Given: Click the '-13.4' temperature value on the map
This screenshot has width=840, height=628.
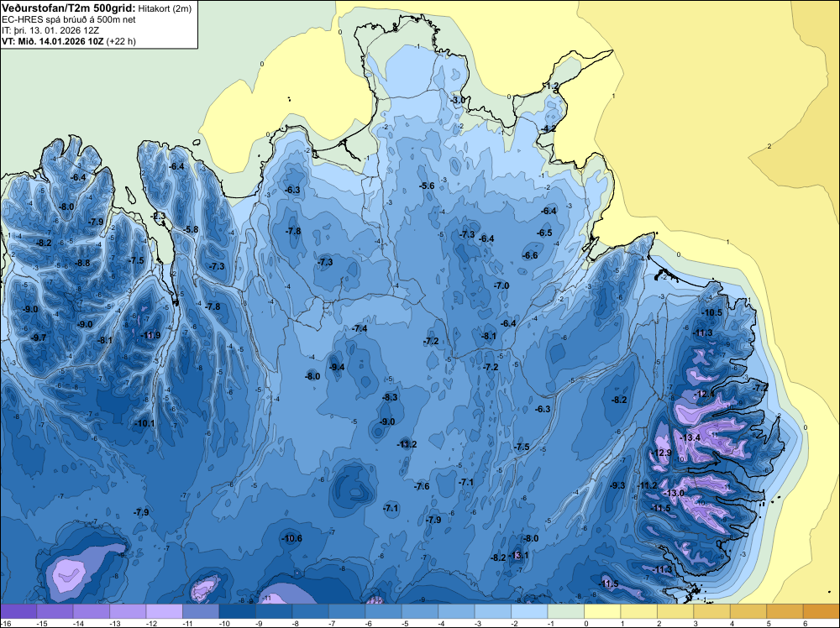Looking at the screenshot, I should (690, 437).
